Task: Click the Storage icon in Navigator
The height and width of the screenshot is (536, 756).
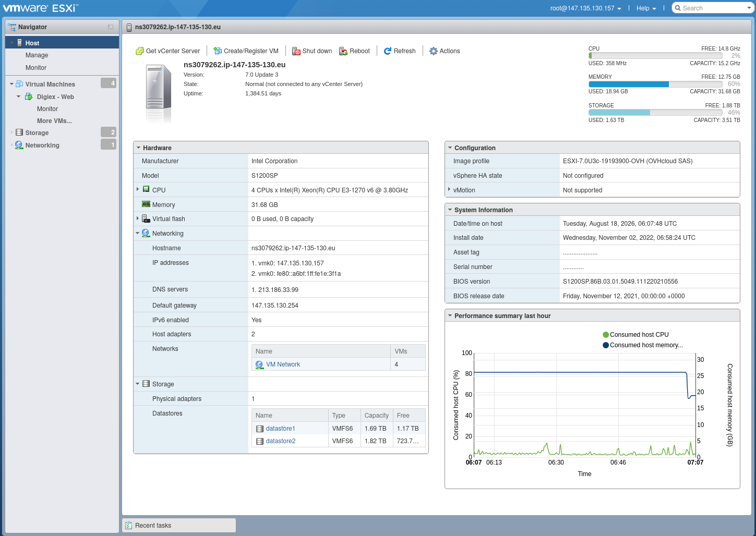Action: click(19, 132)
